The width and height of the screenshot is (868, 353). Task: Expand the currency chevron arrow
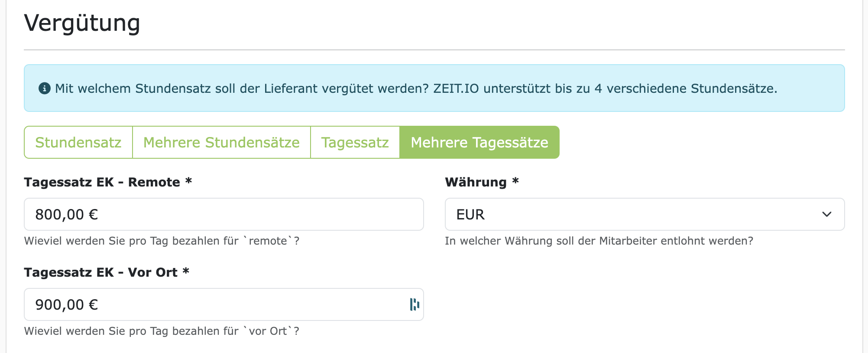coord(826,214)
